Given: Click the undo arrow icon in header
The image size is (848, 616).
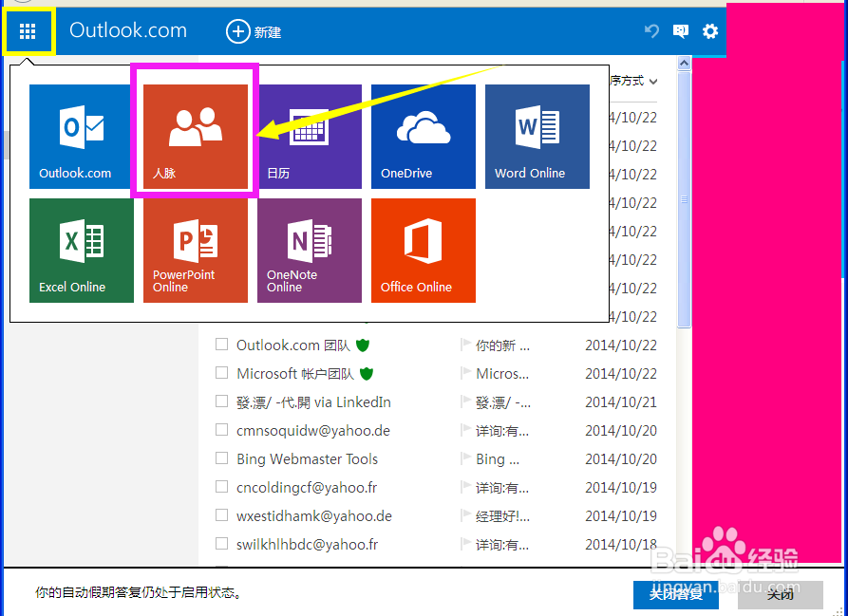Looking at the screenshot, I should coord(651,31).
